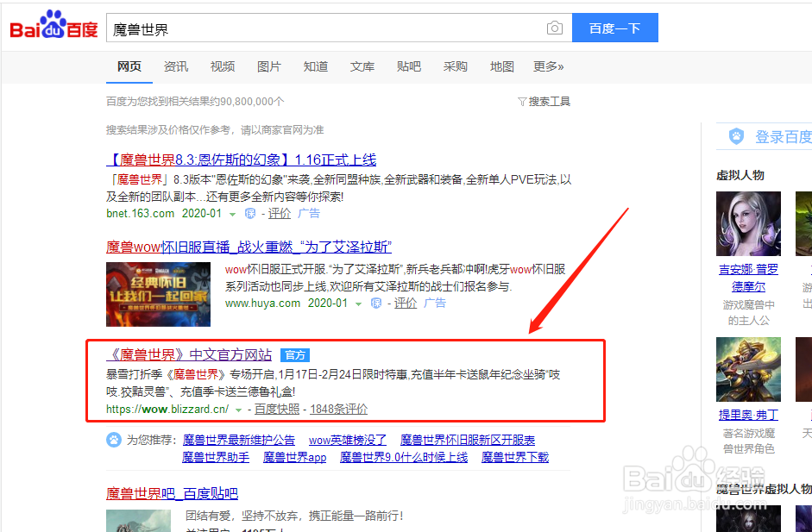Screen dimensions: 812x532
Task: Open suggestion 魔兽世界怀旧服新区开服表
Action: pos(468,441)
